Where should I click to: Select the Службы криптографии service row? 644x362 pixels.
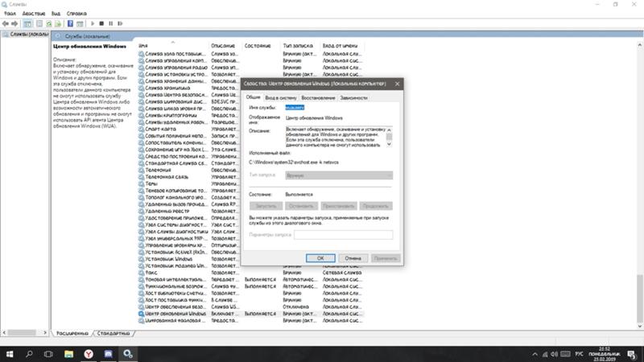point(190,115)
